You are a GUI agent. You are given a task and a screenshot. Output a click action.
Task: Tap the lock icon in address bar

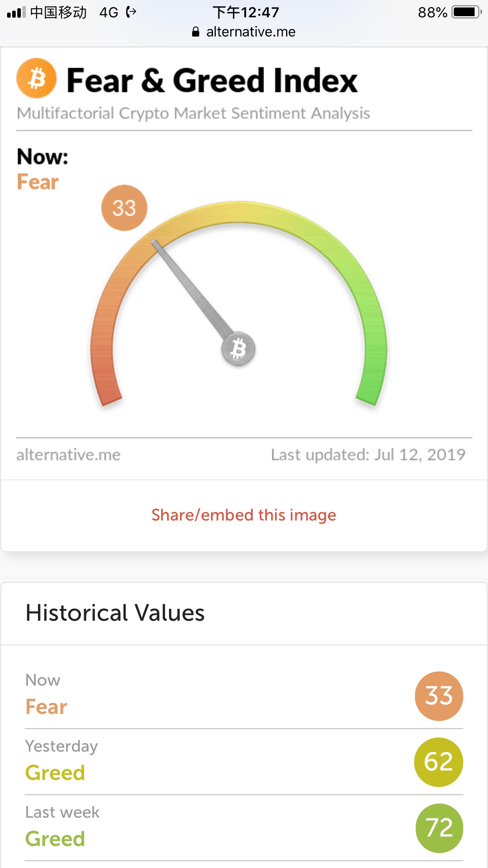click(196, 32)
